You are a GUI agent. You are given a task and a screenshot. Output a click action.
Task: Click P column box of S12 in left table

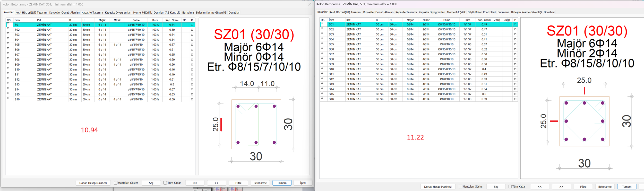click(x=192, y=80)
